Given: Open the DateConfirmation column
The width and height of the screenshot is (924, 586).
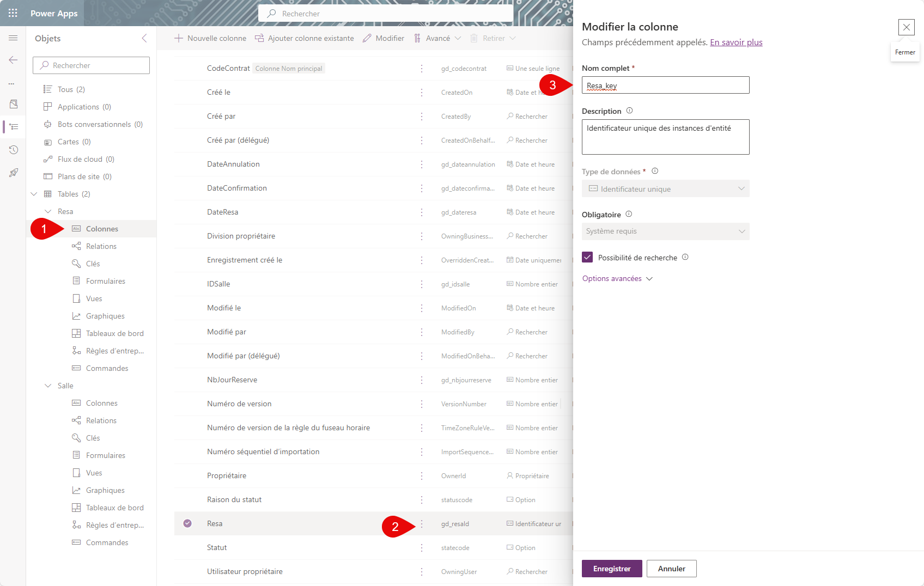Looking at the screenshot, I should point(237,188).
